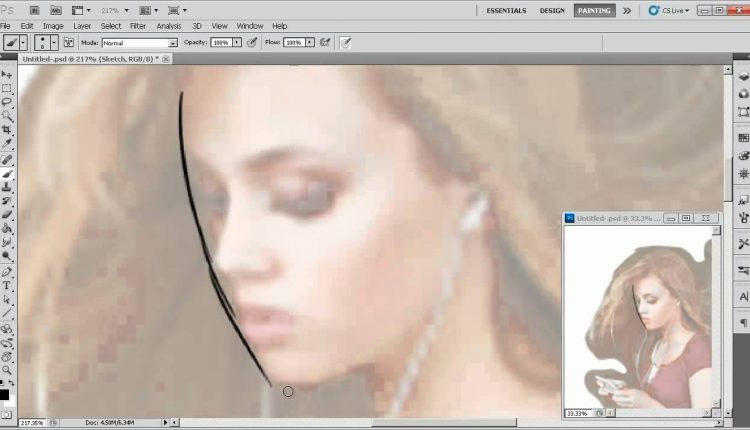This screenshot has width=750, height=430.
Task: Toggle Quick Mask mode
Action: tap(6, 415)
